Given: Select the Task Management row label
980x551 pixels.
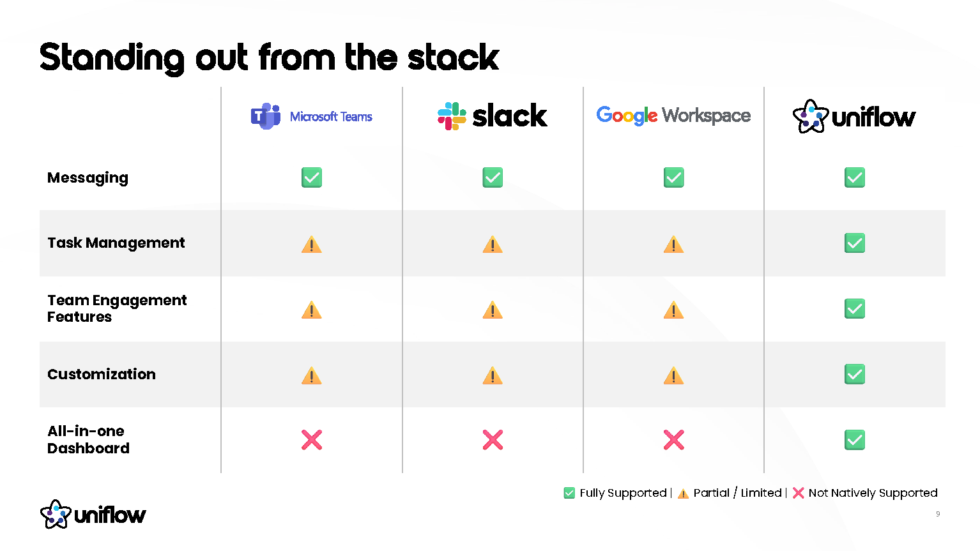Looking at the screenshot, I should pos(116,243).
